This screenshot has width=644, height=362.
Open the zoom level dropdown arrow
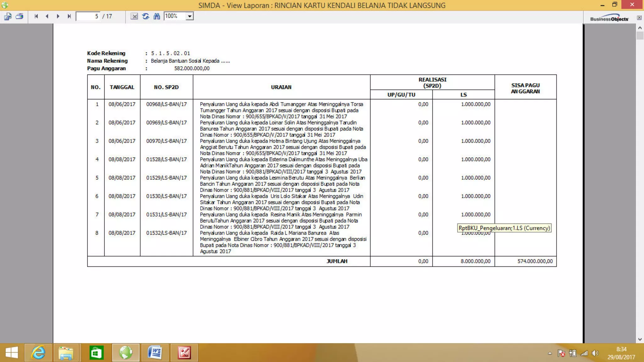point(190,16)
